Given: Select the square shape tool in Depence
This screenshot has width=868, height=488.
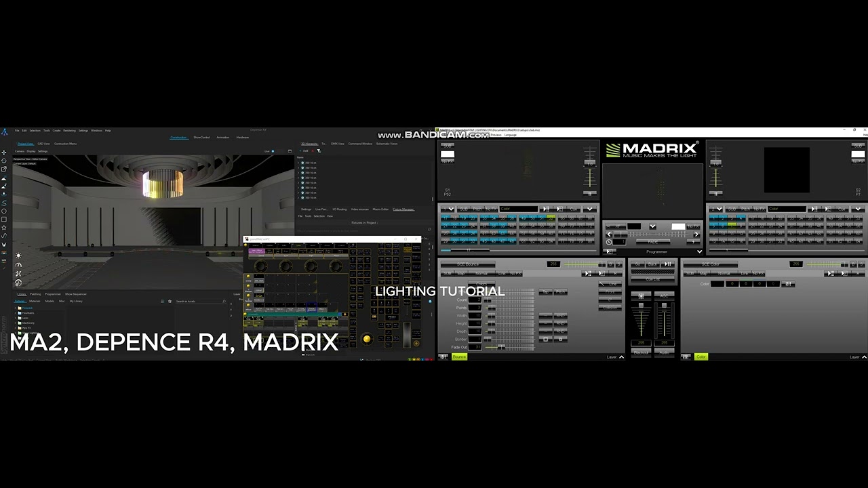Looking at the screenshot, I should (x=4, y=220).
